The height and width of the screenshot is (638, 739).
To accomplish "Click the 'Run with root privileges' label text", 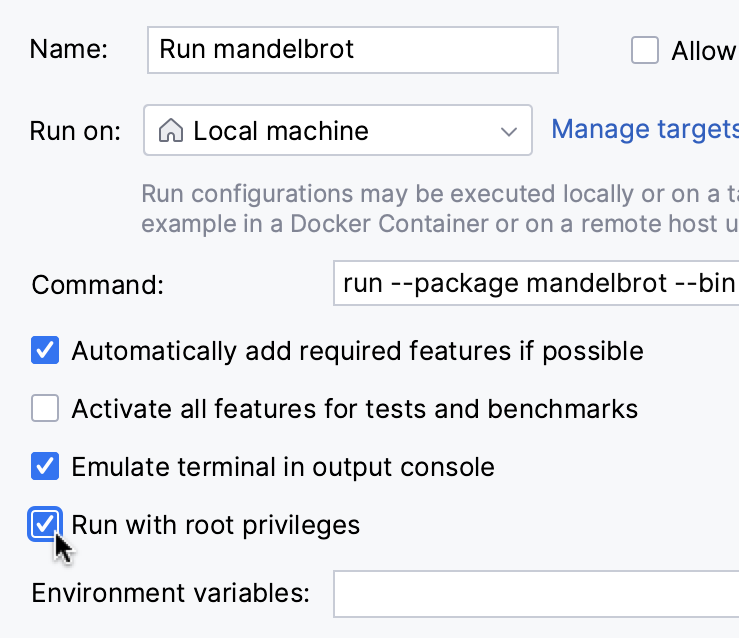I will pyautogui.click(x=215, y=525).
